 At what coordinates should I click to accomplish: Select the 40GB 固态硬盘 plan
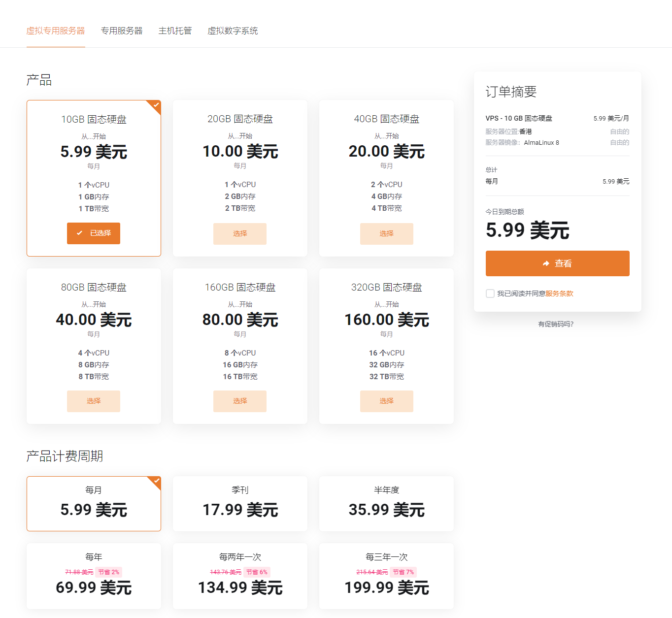(386, 234)
